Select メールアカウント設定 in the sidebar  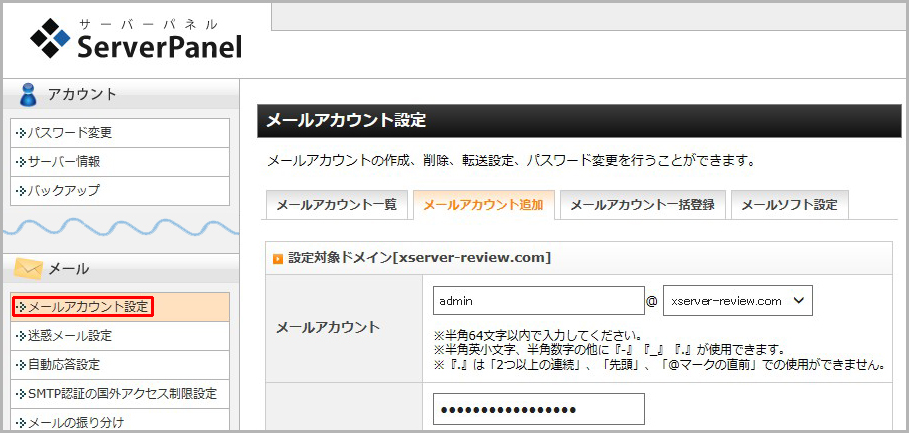tap(83, 306)
